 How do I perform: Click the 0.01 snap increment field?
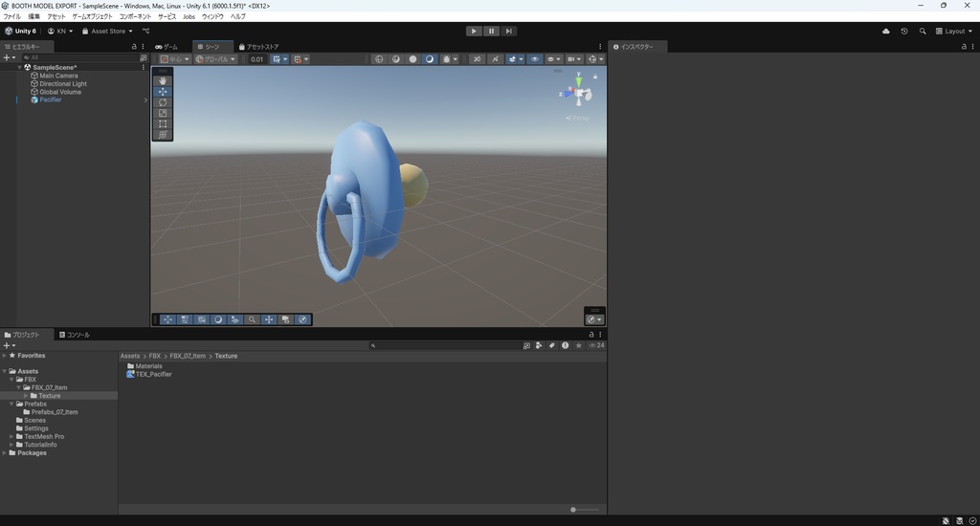[256, 59]
